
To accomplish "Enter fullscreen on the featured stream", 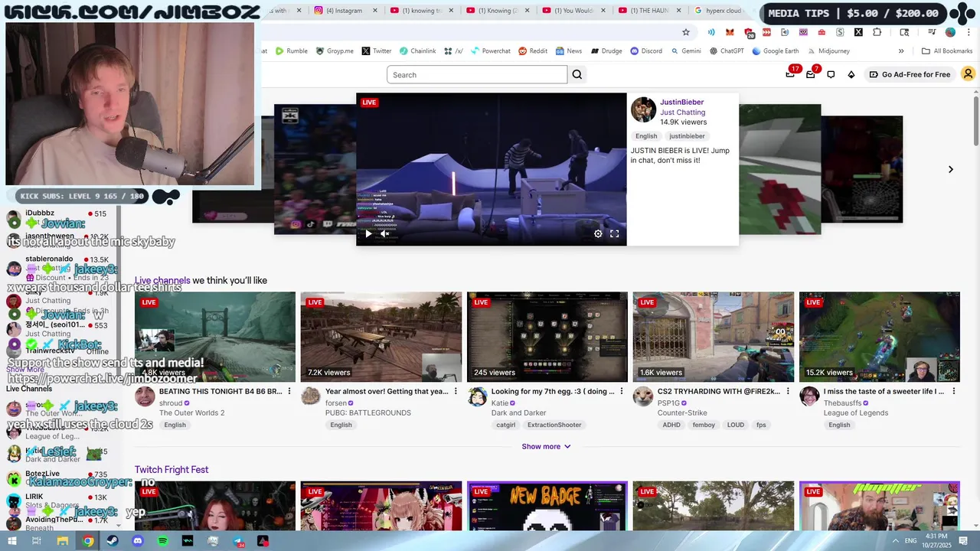I will (x=614, y=234).
